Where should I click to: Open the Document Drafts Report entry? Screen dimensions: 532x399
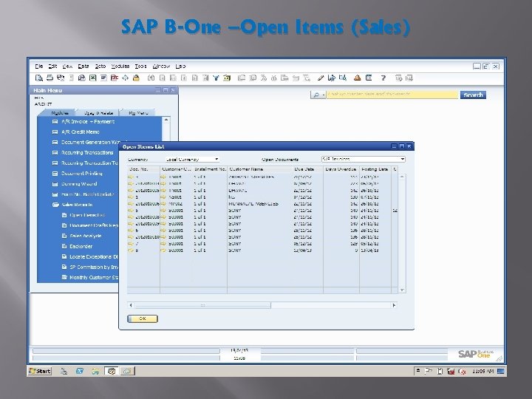click(x=93, y=225)
